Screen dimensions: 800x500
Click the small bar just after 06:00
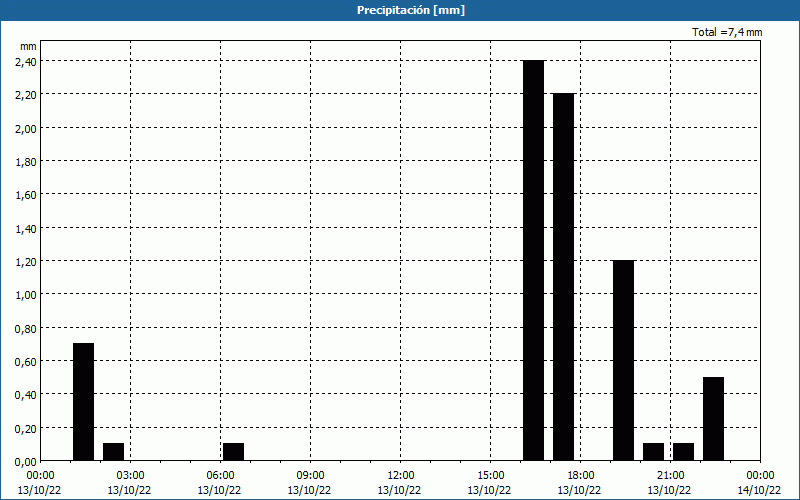click(x=234, y=452)
